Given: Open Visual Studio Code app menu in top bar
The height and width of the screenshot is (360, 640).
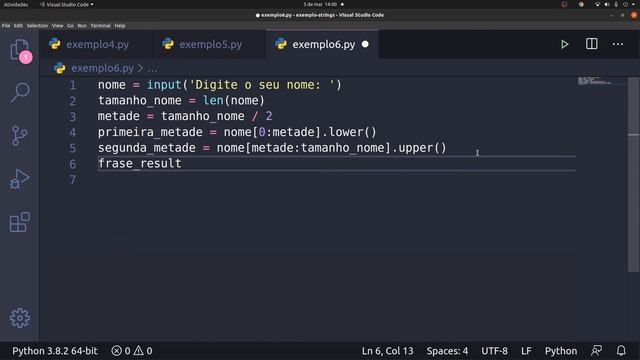Looking at the screenshot, I should pos(67,4).
